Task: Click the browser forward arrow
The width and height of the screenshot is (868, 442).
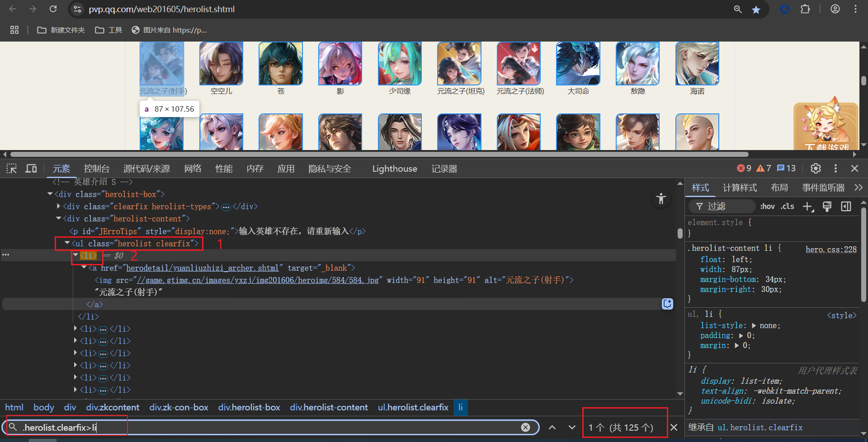Action: [33, 9]
